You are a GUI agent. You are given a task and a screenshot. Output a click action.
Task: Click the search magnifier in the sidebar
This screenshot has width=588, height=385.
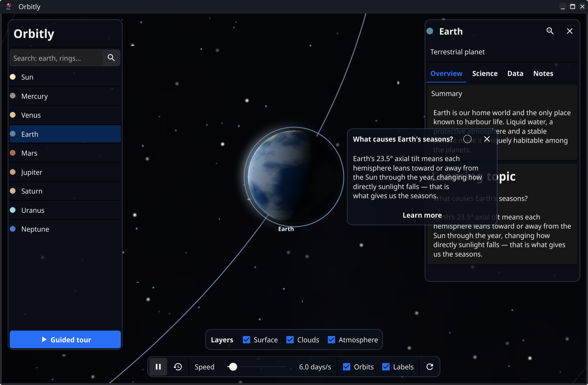pos(111,58)
